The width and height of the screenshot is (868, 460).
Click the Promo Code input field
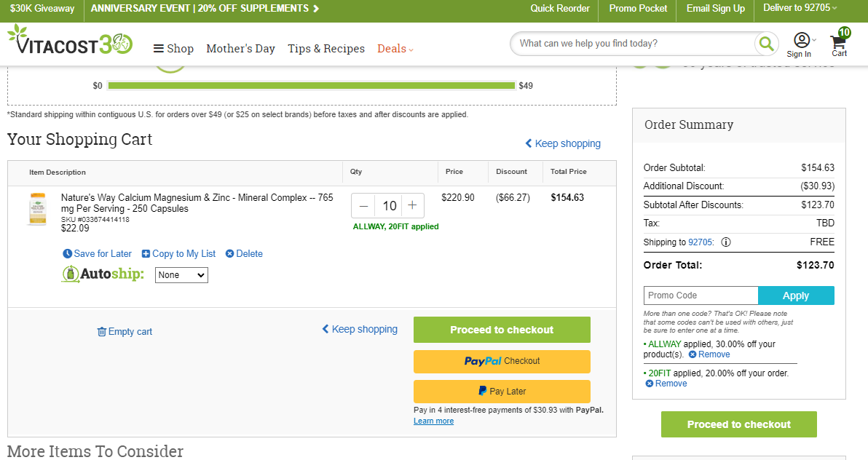pos(701,296)
